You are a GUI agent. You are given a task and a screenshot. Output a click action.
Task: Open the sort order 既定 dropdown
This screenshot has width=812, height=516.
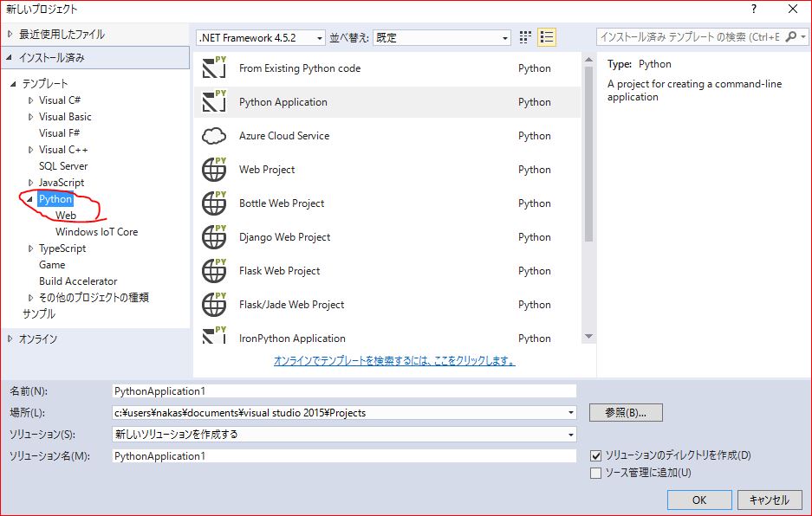[x=442, y=38]
